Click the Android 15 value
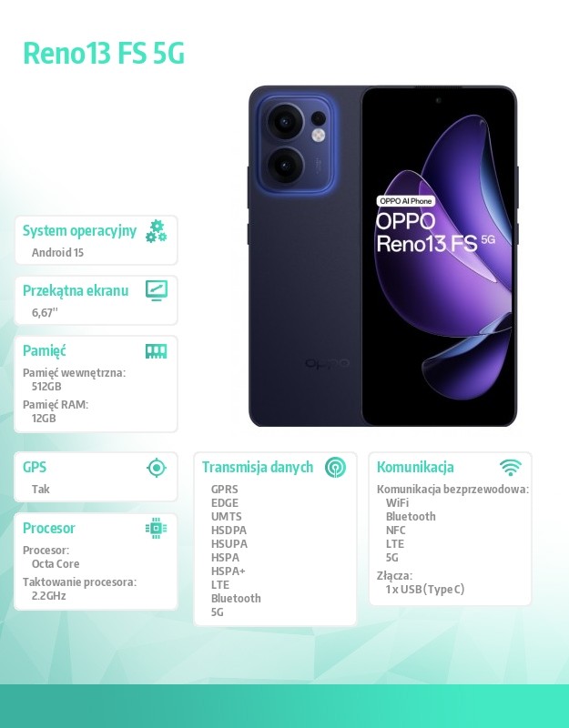This screenshot has height=728, width=569. click(57, 253)
